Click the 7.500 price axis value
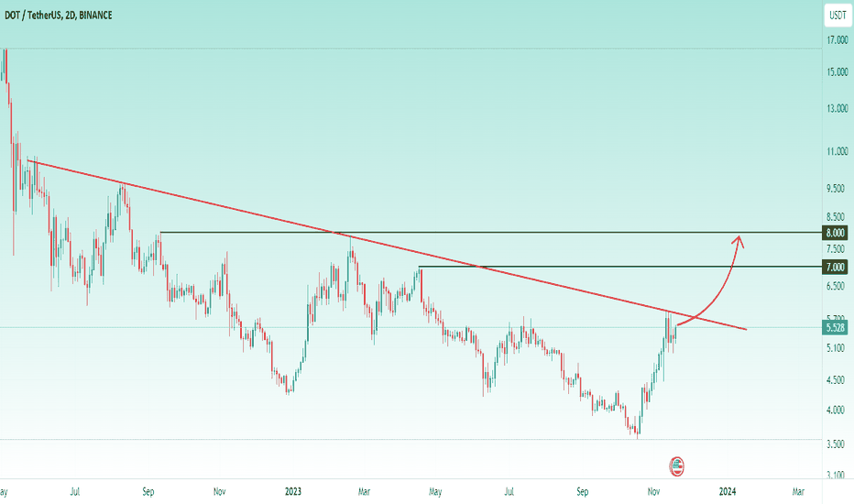854x504 pixels. tap(836, 249)
